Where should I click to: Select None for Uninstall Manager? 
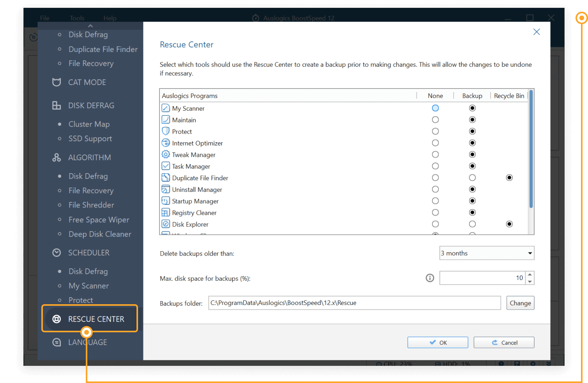436,190
